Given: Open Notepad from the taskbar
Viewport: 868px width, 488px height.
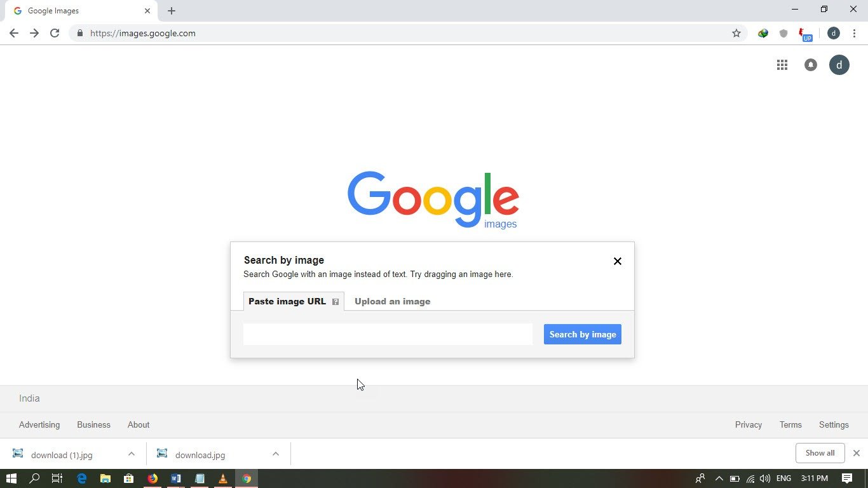Looking at the screenshot, I should coord(200,478).
